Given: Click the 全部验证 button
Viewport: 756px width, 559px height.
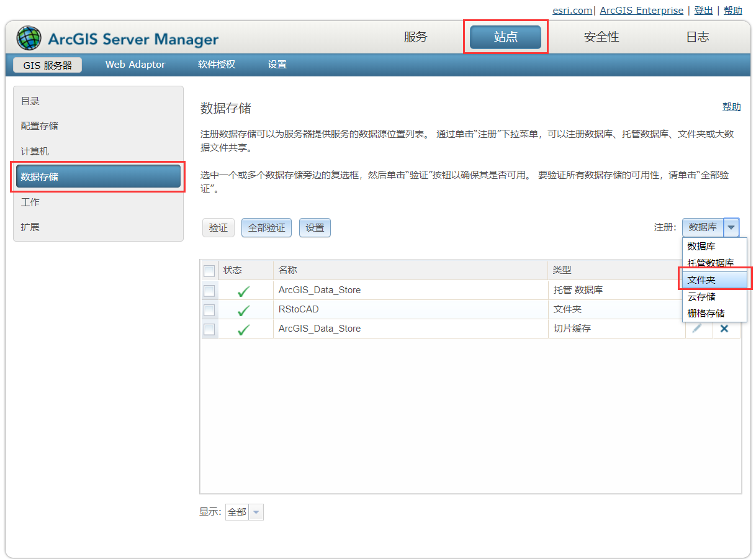Looking at the screenshot, I should click(266, 227).
